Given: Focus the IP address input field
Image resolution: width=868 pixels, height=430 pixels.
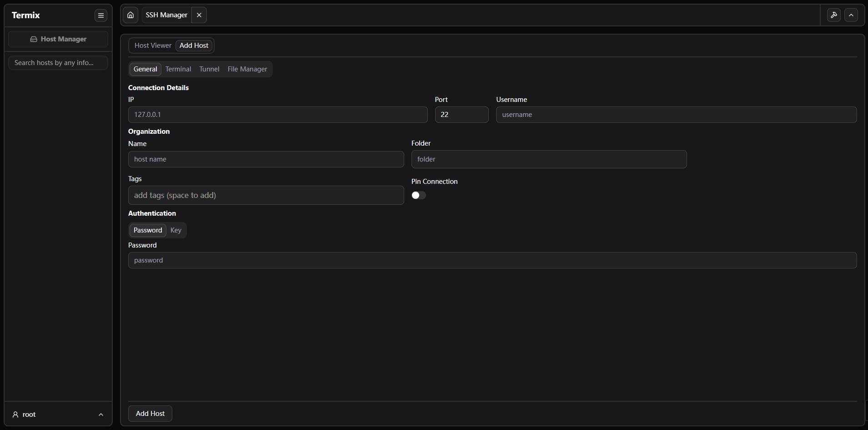Looking at the screenshot, I should 278,115.
